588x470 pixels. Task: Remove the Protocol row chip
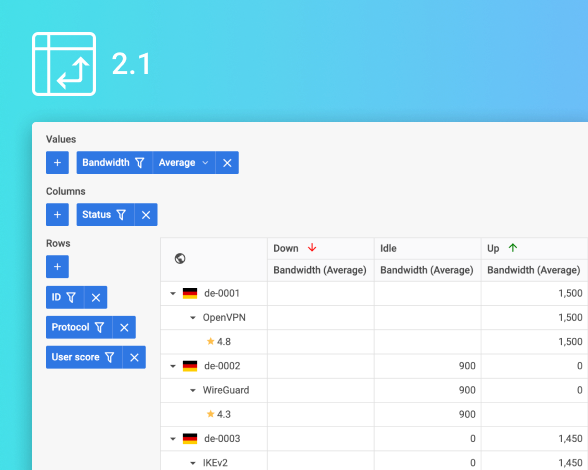[124, 327]
